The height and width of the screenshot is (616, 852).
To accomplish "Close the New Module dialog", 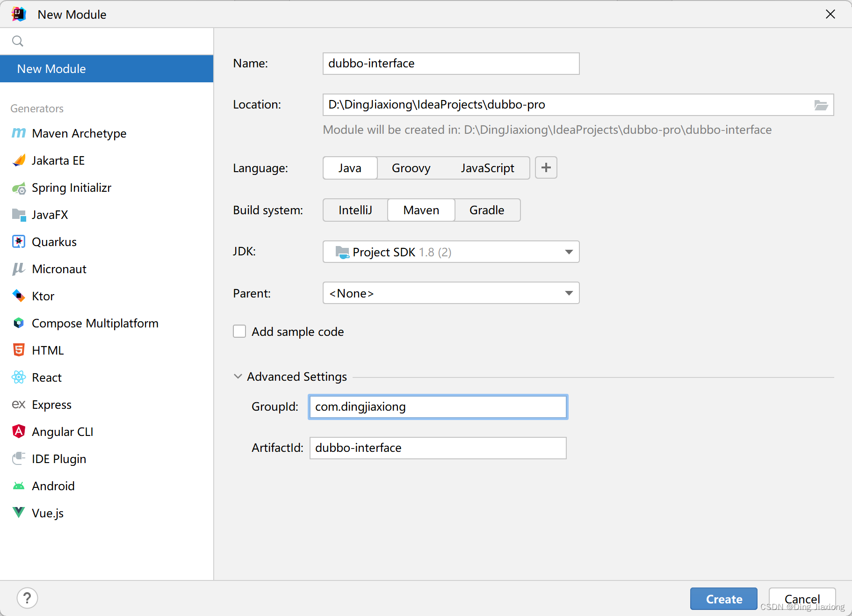I will (830, 14).
